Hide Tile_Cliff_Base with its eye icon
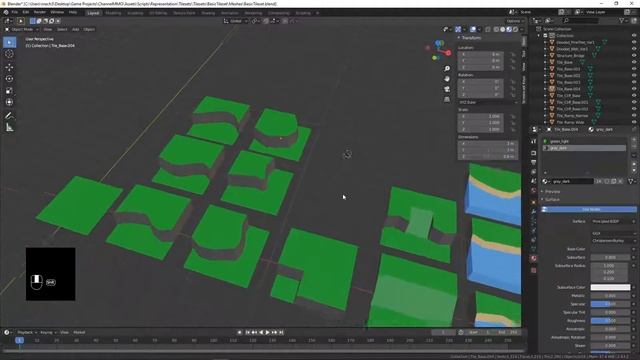 coord(634,96)
